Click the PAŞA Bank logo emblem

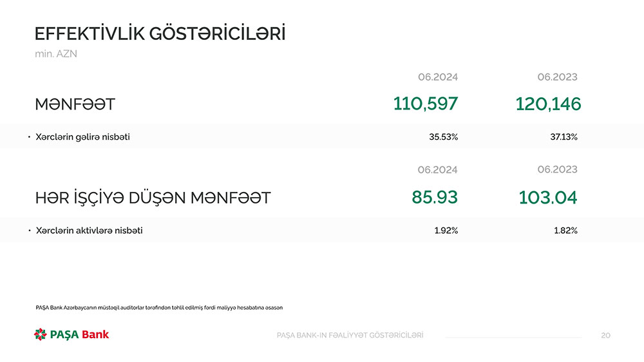pos(41,334)
